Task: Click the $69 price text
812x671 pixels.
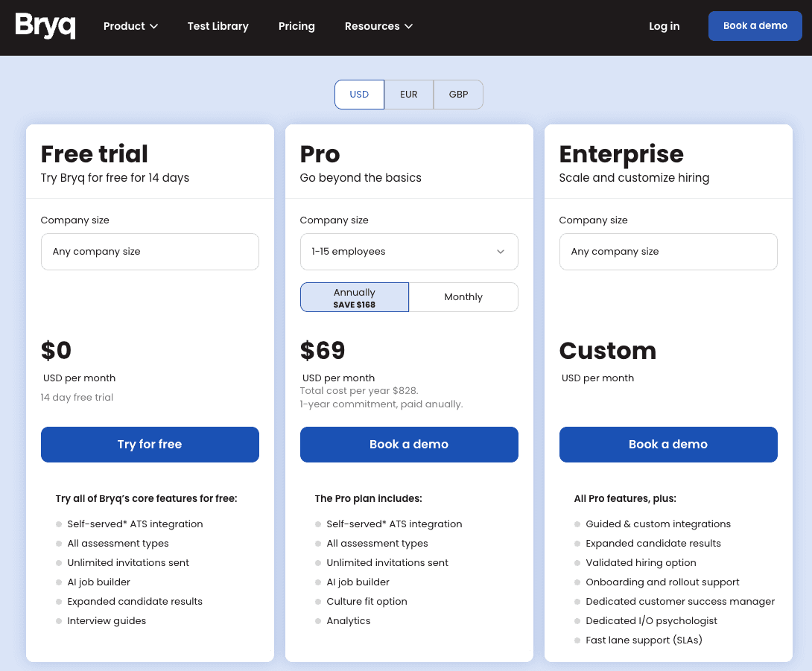Action: coord(323,351)
